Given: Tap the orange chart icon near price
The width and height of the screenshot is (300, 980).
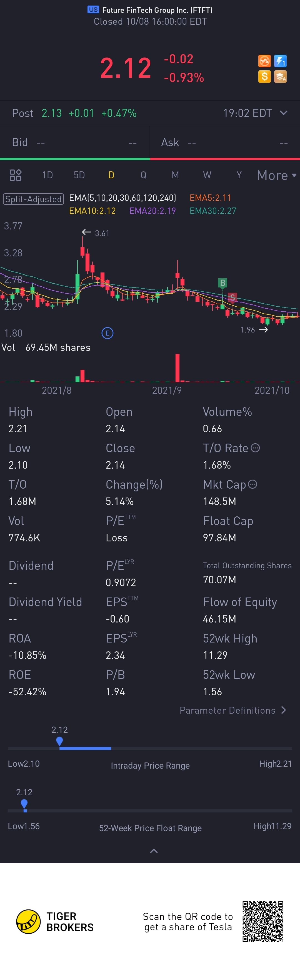Looking at the screenshot, I should tap(264, 61).
